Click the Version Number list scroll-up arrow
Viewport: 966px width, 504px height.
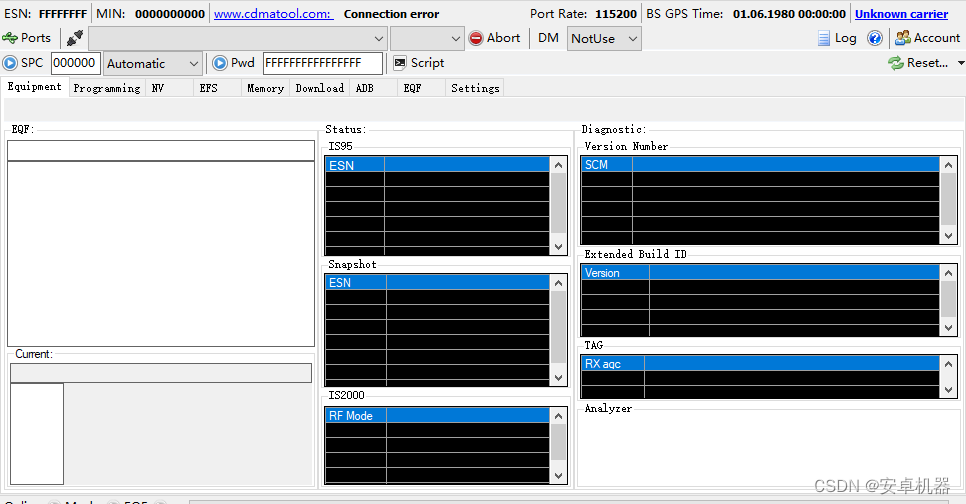(949, 165)
